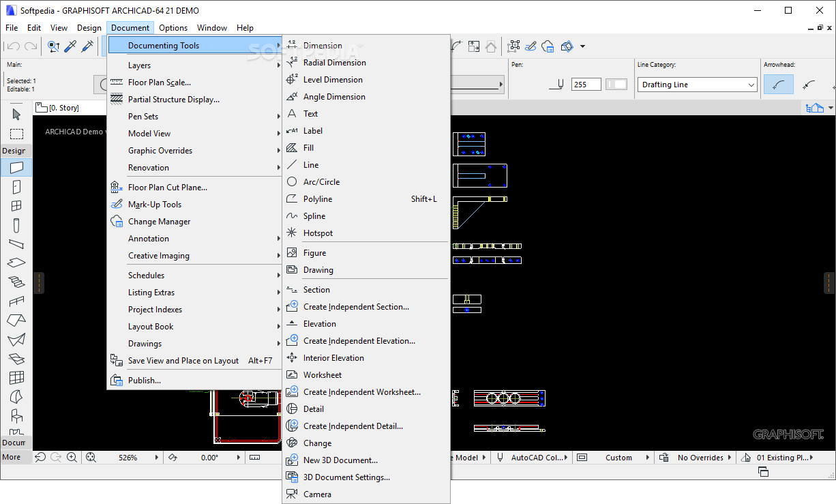This screenshot has width=836, height=504.
Task: Choose Floor Plan Scale... menu item
Action: pyautogui.click(x=194, y=83)
